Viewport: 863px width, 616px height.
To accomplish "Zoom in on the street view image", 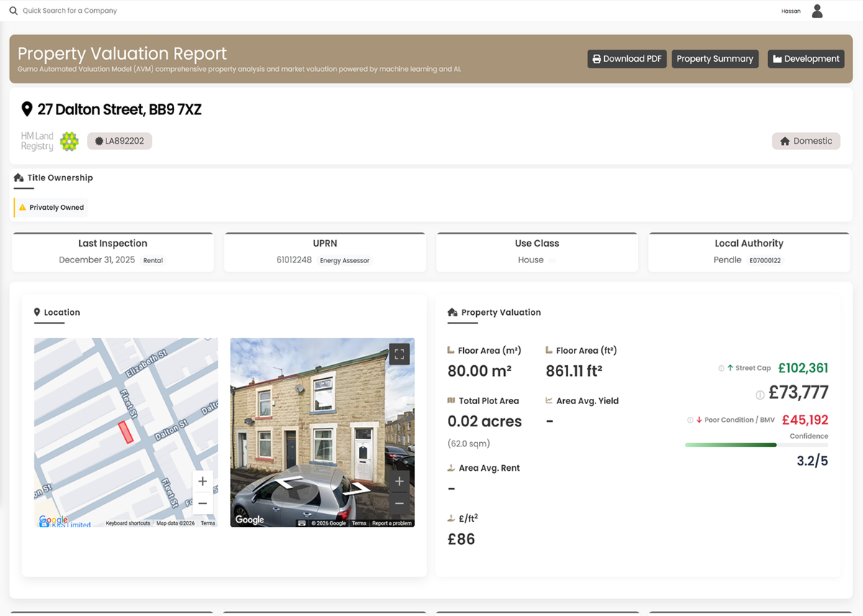I will point(400,482).
